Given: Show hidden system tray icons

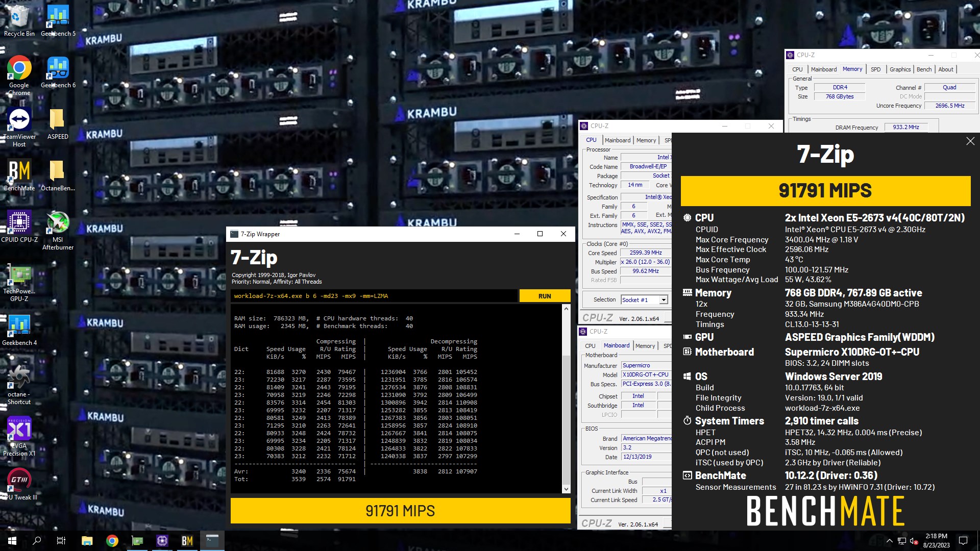Looking at the screenshot, I should click(889, 541).
